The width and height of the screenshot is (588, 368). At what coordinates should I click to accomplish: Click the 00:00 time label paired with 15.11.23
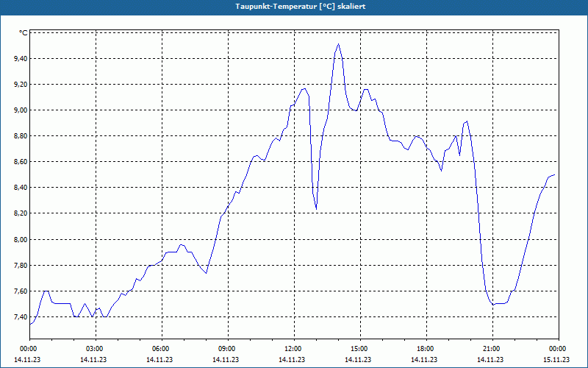556,349
